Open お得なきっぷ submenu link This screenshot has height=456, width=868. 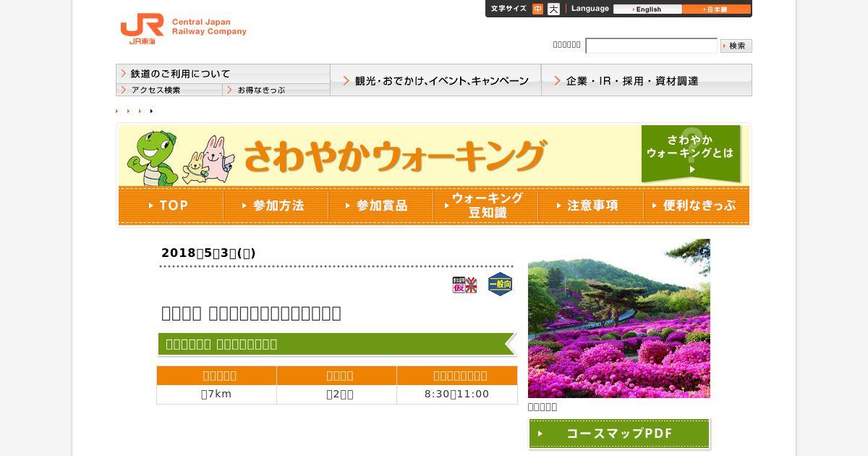pyautogui.click(x=276, y=90)
